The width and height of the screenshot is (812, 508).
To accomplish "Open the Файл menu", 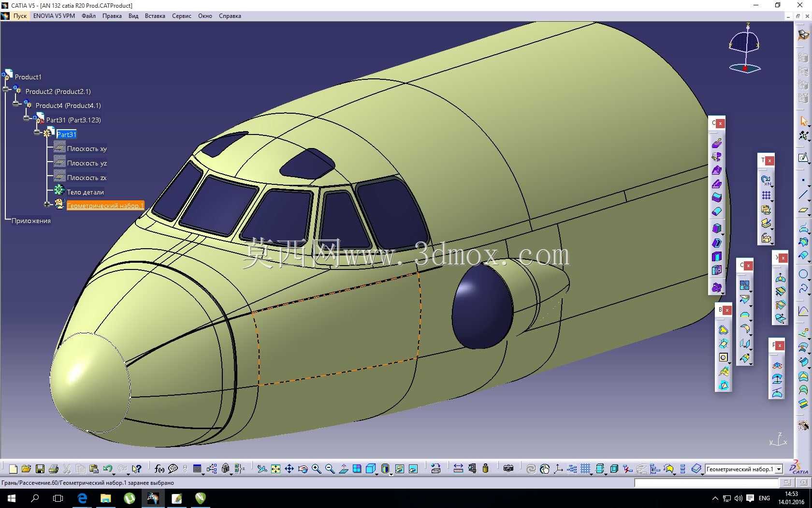I will [x=88, y=16].
